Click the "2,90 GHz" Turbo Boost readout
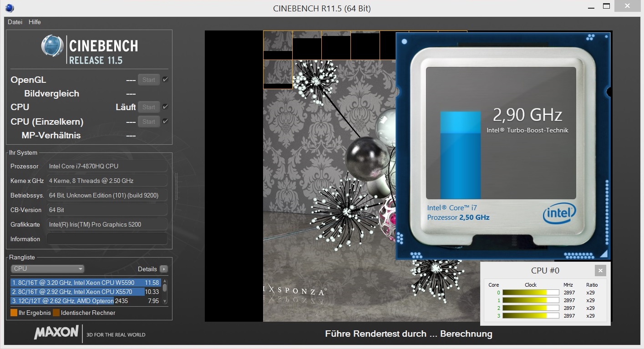 [x=527, y=115]
